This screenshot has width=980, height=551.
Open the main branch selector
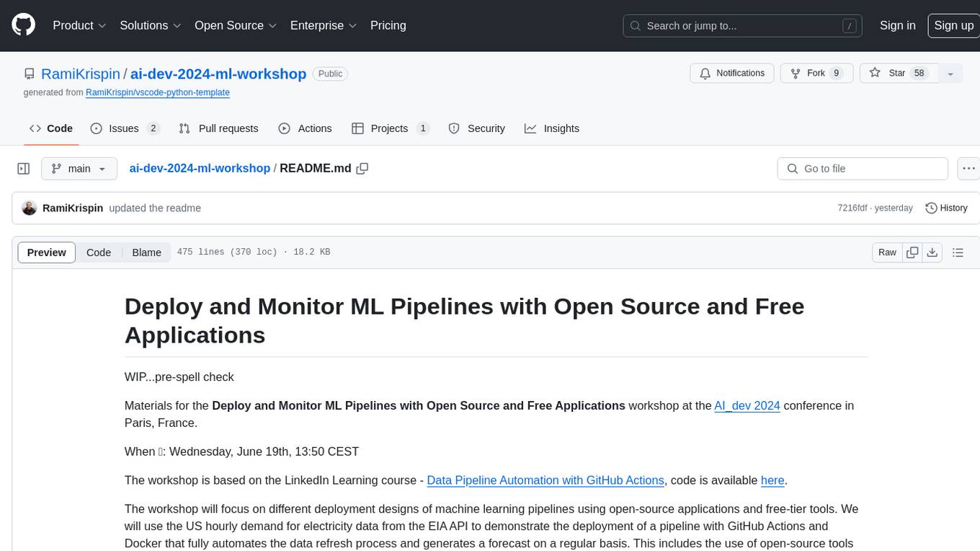coord(79,169)
